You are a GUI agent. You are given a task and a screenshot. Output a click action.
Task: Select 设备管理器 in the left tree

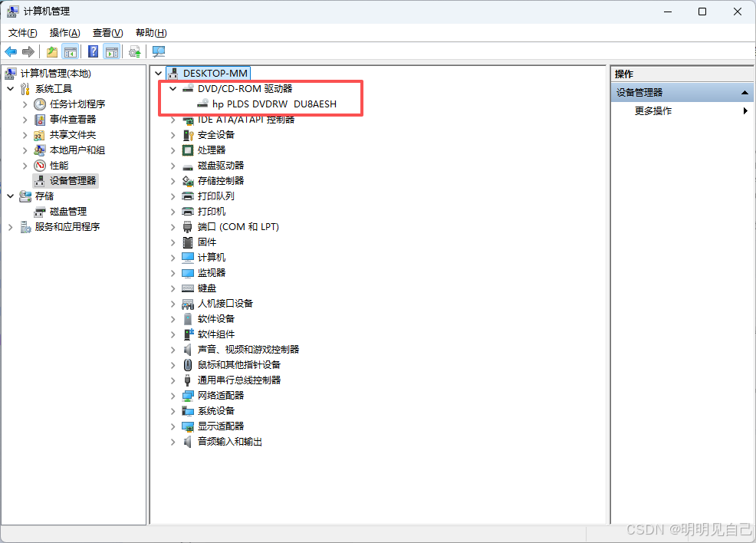coord(73,181)
